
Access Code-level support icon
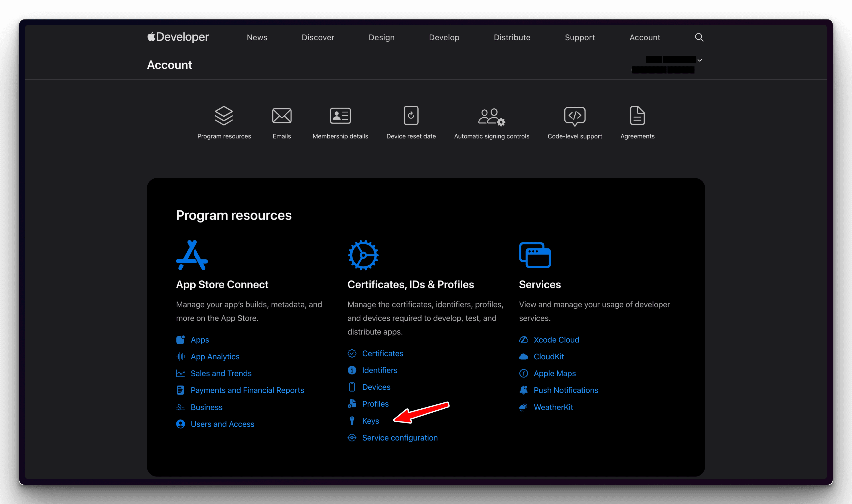(574, 116)
